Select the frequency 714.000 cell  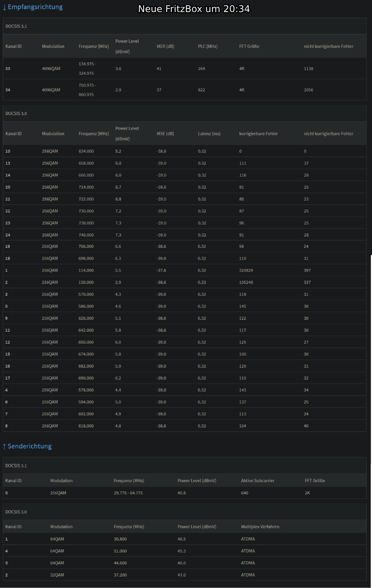click(x=86, y=187)
